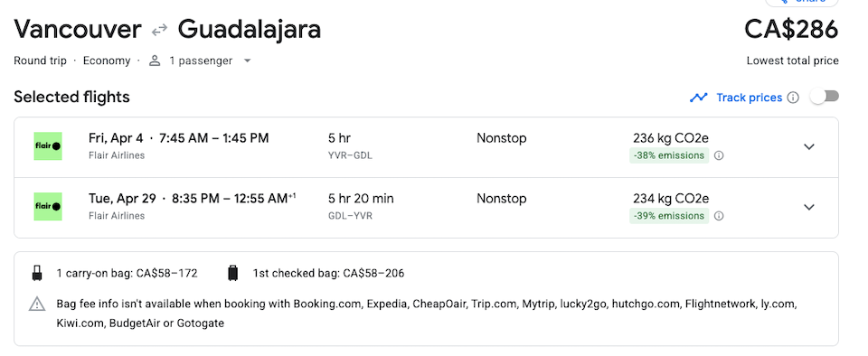
Task: Expand the Fri, Apr 4 flight details
Action: [809, 147]
